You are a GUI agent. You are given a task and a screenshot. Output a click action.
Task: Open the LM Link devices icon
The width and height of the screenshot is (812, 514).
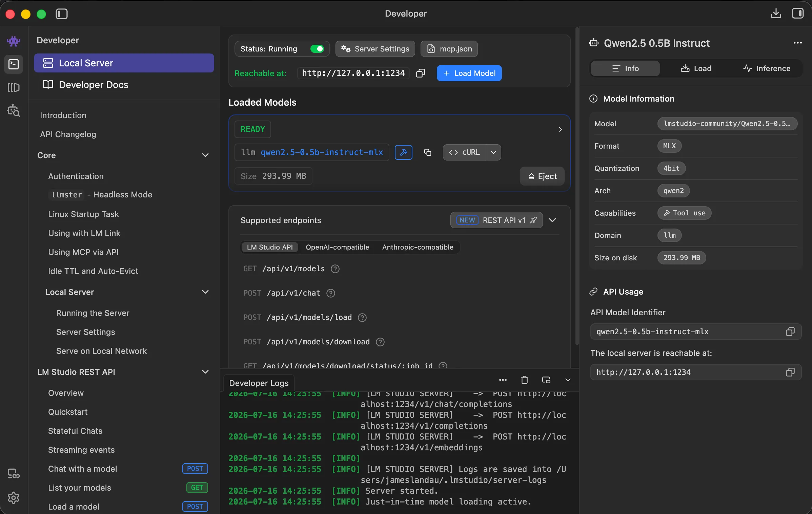(14, 474)
